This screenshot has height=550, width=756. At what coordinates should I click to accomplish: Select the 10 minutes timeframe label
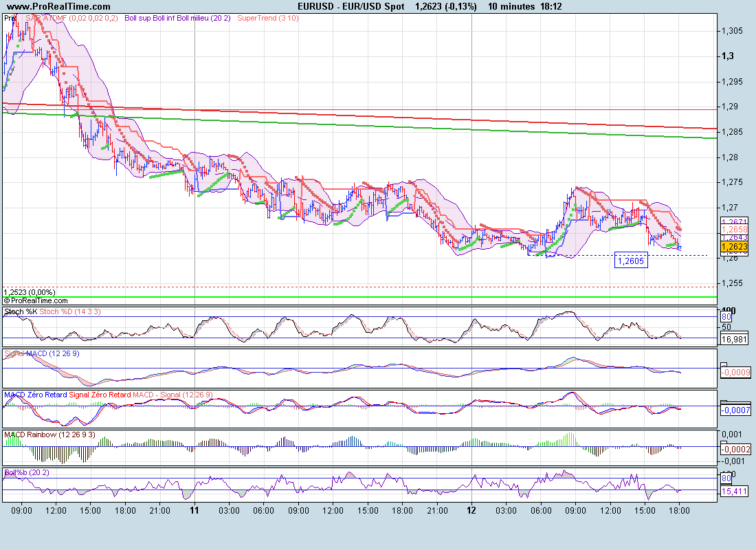click(x=511, y=6)
